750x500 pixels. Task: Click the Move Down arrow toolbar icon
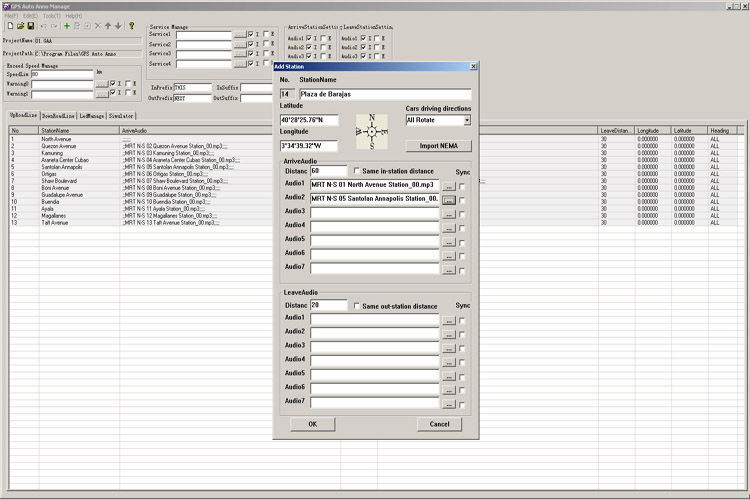[x=118, y=26]
